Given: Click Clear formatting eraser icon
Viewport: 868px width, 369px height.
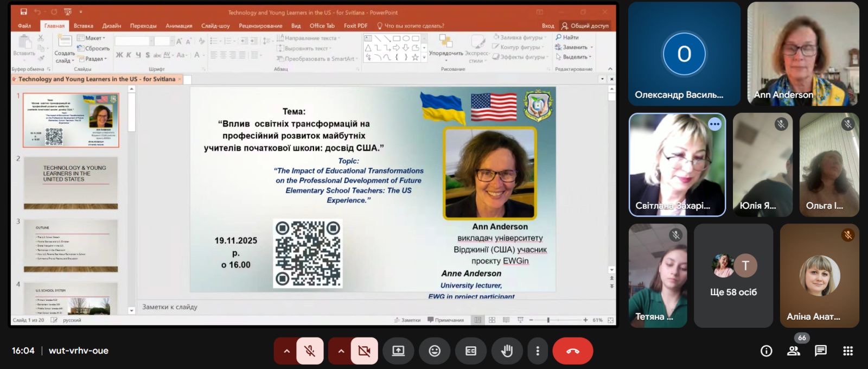Looking at the screenshot, I should click(x=202, y=41).
